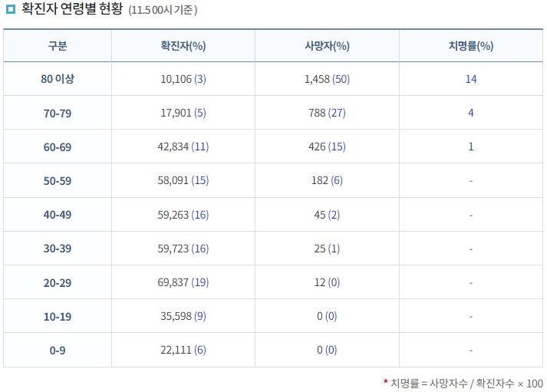
Task: Click the fatality rate 4 for 70-79
Action: coord(471,113)
